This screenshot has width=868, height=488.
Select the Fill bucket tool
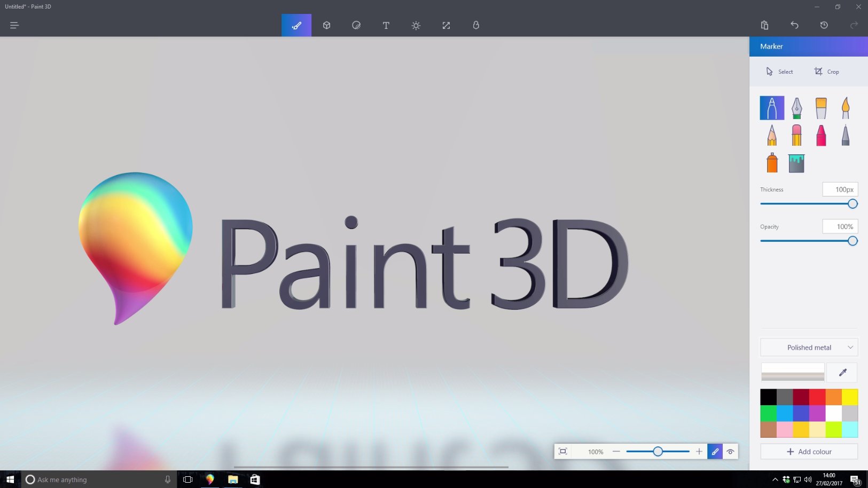pos(796,163)
